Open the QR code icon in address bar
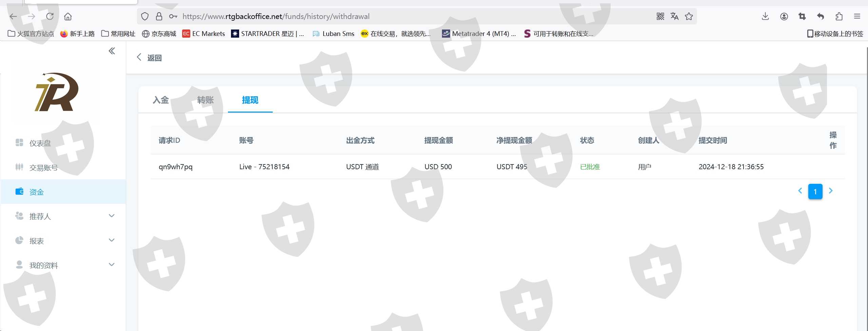This screenshot has height=331, width=868. [660, 16]
